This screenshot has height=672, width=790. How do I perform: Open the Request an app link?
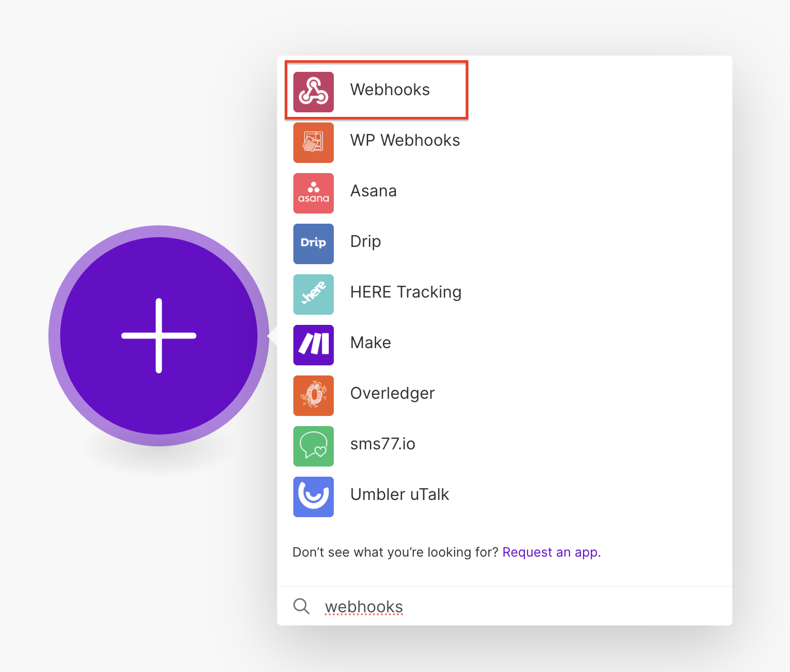tap(551, 552)
